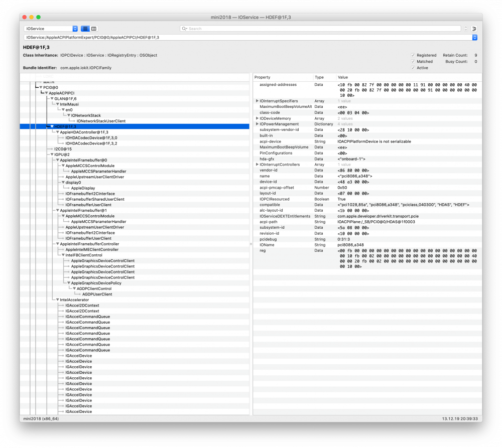This screenshot has width=502, height=448.
Task: Select the pcidebug property row
Action: (x=367, y=239)
